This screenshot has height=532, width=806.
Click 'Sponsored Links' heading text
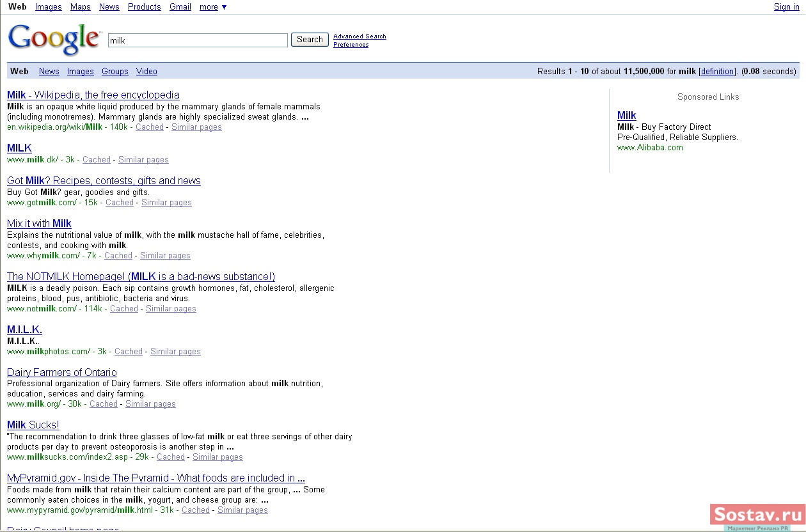(x=708, y=97)
